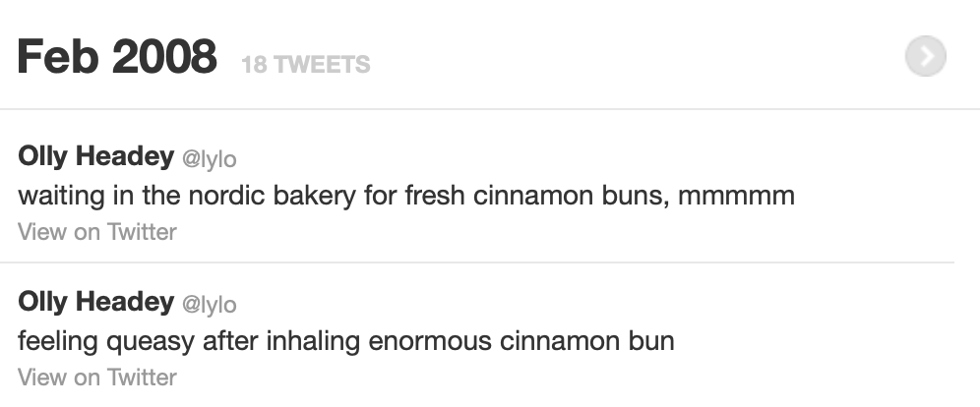Click the tweet text about waiting for buns

405,196
